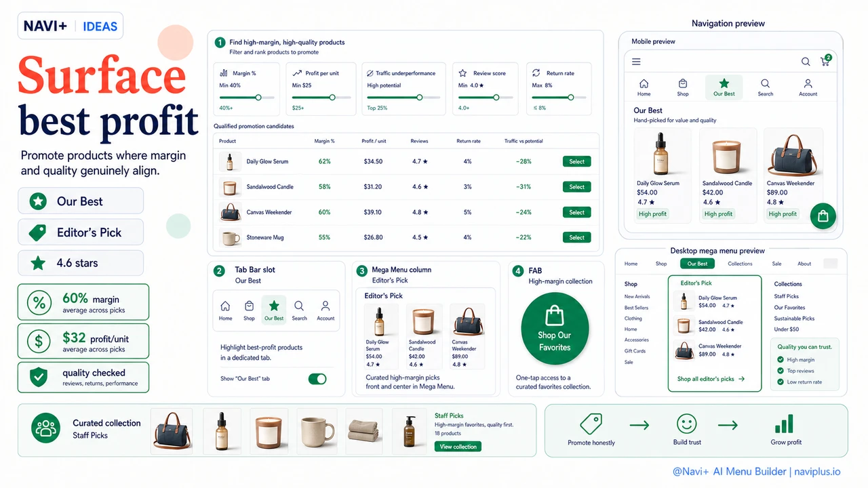868x488 pixels.
Task: Click the 60% margin percent icon
Action: click(x=39, y=303)
